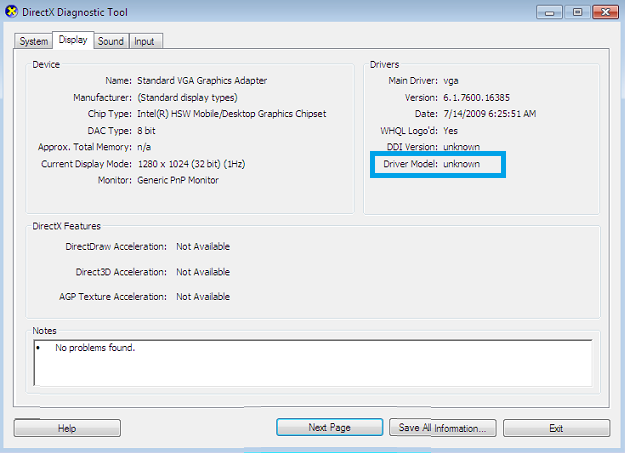Click the 'Drivers' group heading
This screenshot has height=453, width=625.
[384, 65]
